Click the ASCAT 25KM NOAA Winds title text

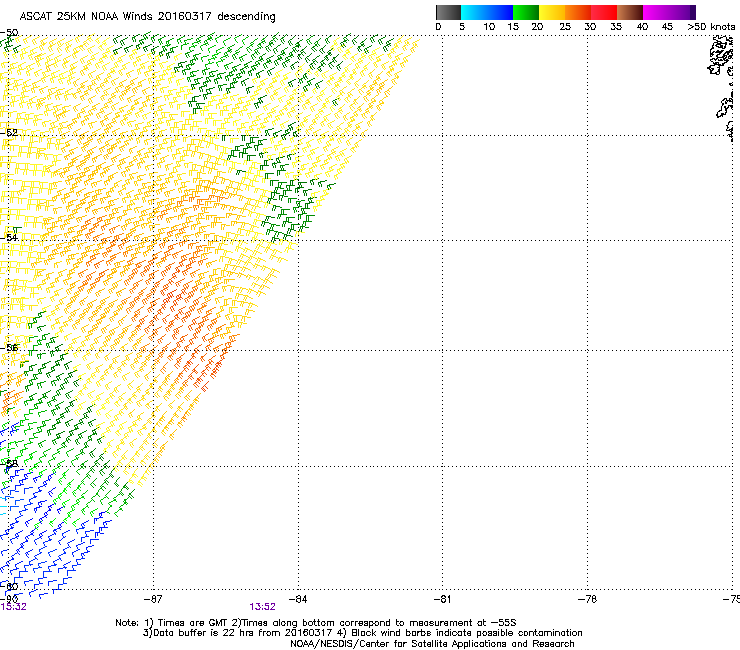(x=147, y=16)
